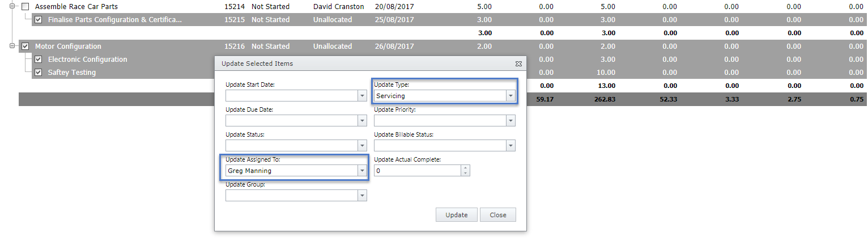Screen dimensions: 868x245
Task: Open the Update Type dropdown arrow
Action: click(x=510, y=96)
